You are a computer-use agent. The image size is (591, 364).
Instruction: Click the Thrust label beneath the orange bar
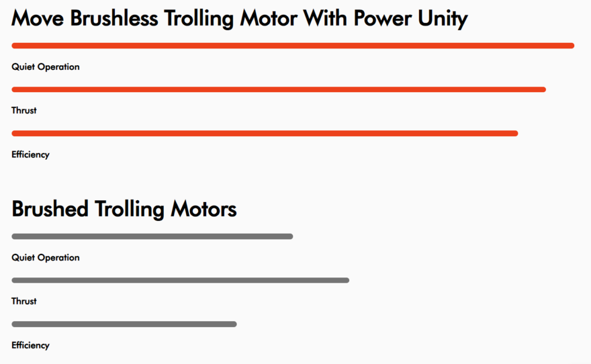(x=24, y=110)
